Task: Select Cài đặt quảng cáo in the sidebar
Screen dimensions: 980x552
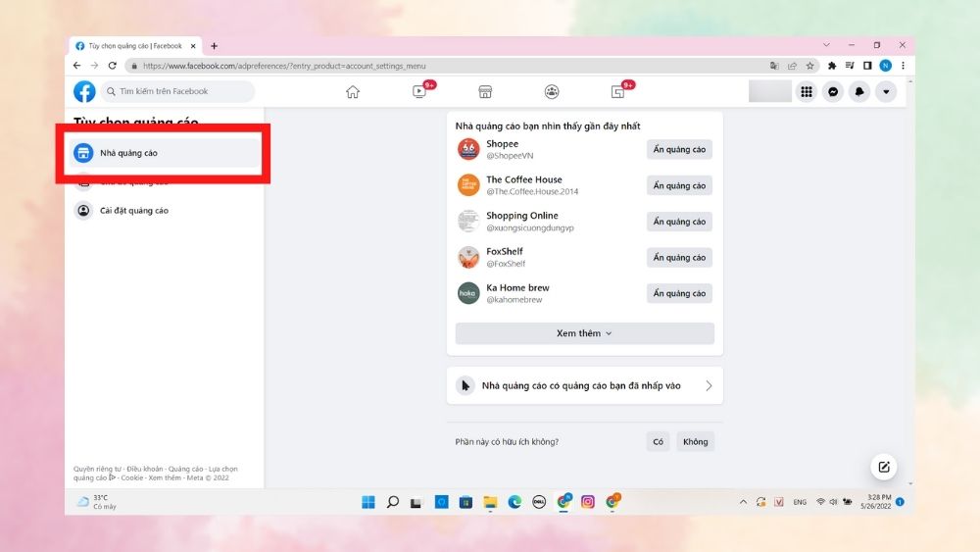Action: (134, 211)
